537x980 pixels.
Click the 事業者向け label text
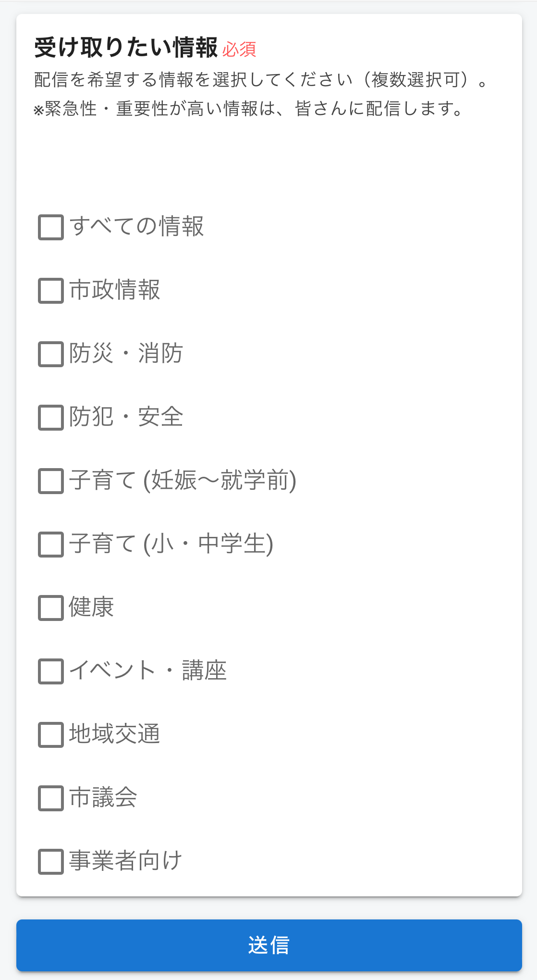coord(125,861)
